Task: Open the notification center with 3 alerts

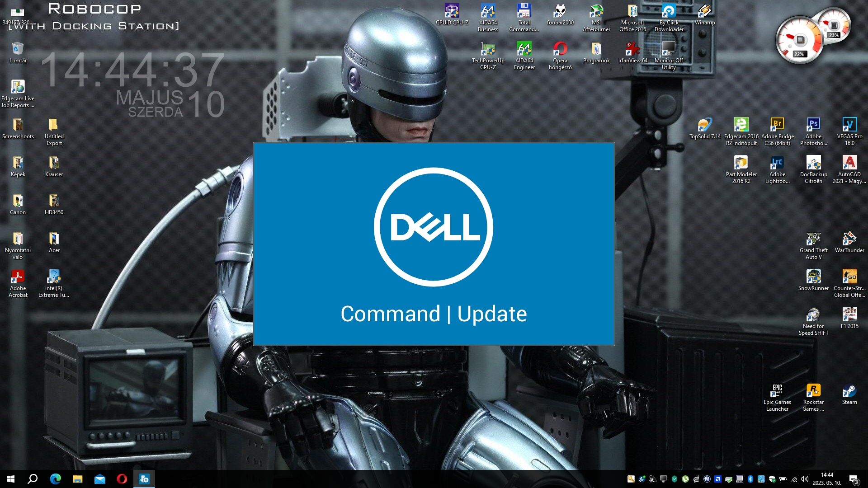Action: pyautogui.click(x=854, y=479)
